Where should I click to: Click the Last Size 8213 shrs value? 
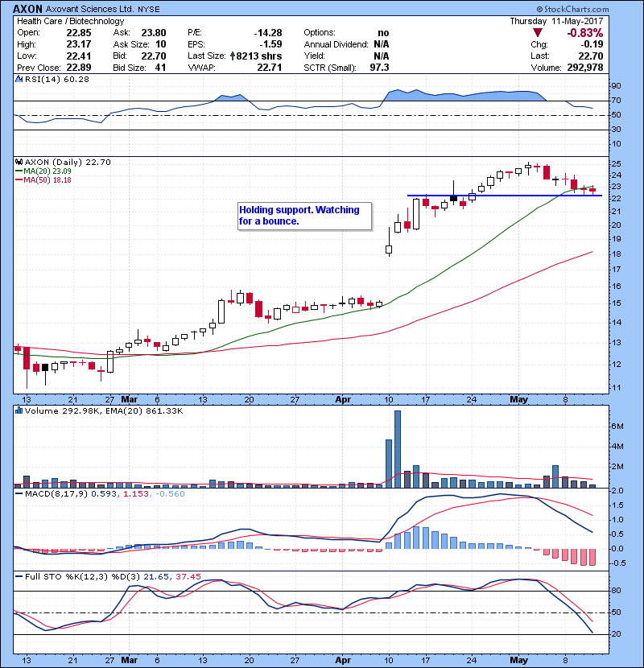(258, 56)
